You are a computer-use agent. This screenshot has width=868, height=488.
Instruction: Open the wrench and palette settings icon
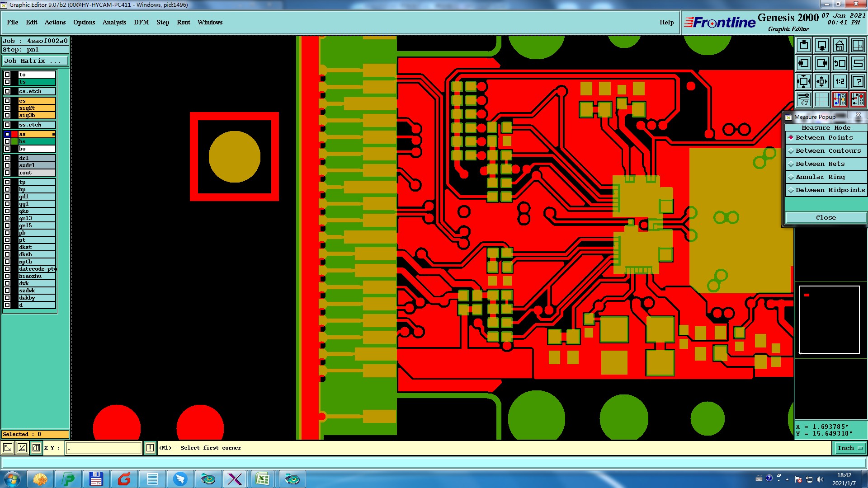(x=804, y=99)
